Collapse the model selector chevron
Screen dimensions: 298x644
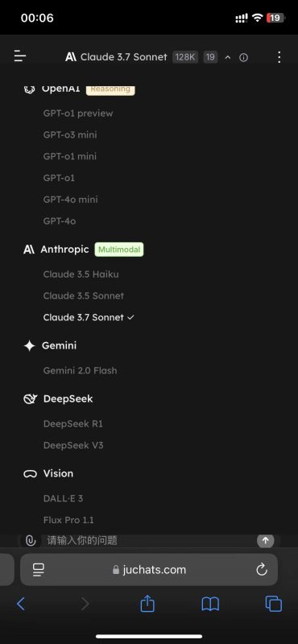click(228, 57)
